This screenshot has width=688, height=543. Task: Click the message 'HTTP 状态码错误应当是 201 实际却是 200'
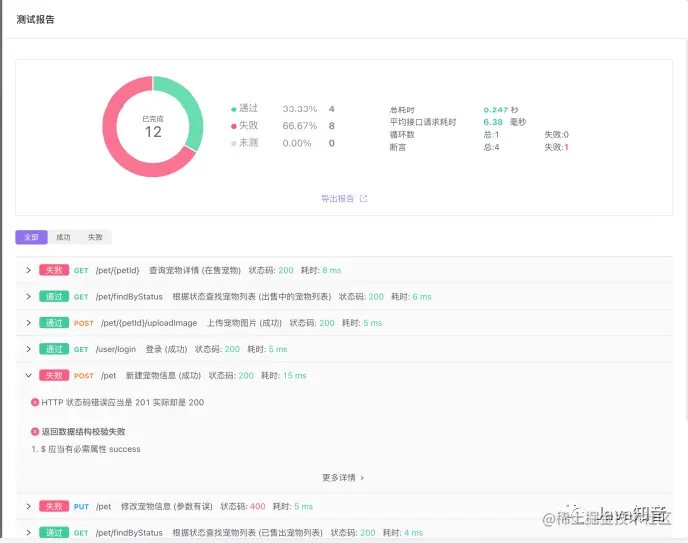[x=123, y=402]
